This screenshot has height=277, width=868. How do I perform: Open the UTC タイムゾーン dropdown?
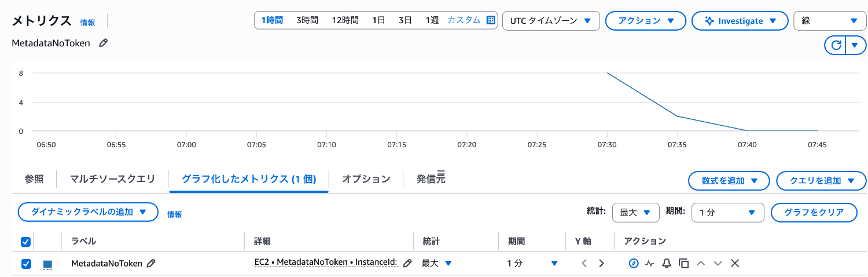click(550, 21)
